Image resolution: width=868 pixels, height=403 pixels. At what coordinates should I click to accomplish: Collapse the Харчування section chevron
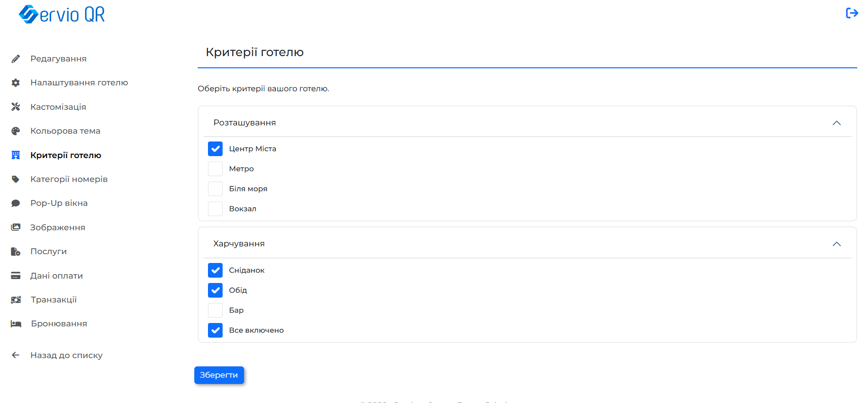(837, 244)
